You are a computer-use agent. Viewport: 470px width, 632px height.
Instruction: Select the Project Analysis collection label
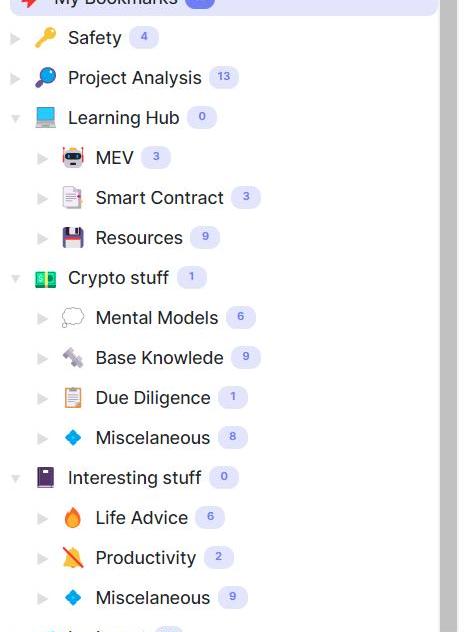(135, 78)
